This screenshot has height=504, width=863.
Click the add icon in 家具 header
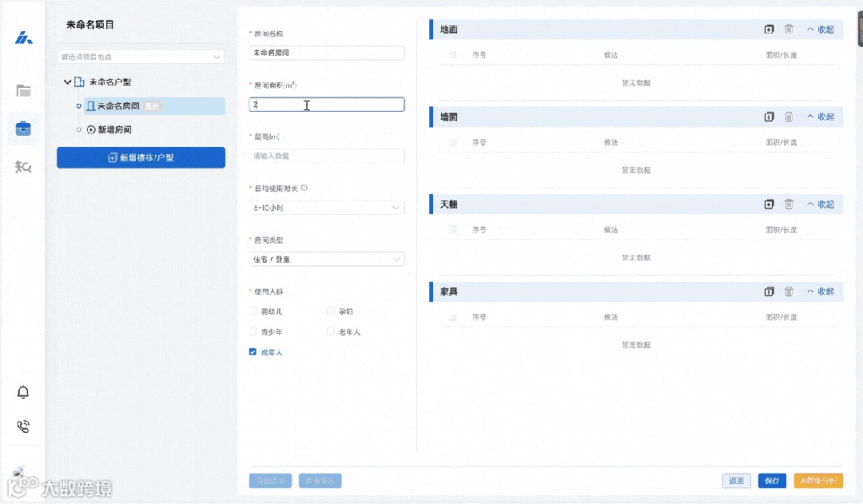769,291
